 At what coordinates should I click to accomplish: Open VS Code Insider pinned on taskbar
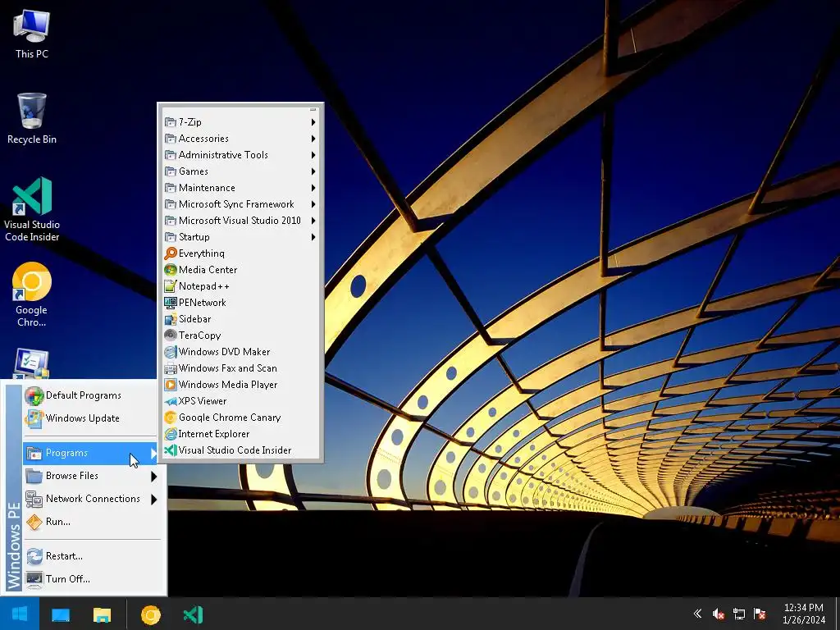pyautogui.click(x=193, y=614)
